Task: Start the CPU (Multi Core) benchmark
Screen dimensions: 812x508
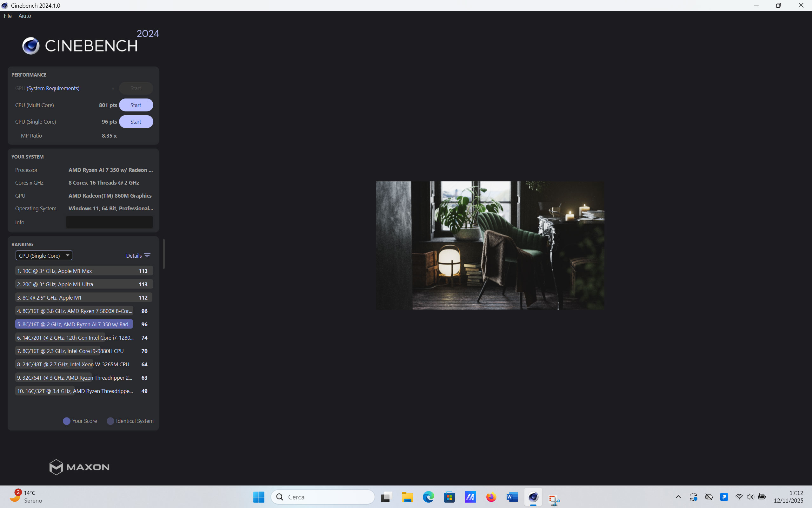Action: [x=136, y=105]
